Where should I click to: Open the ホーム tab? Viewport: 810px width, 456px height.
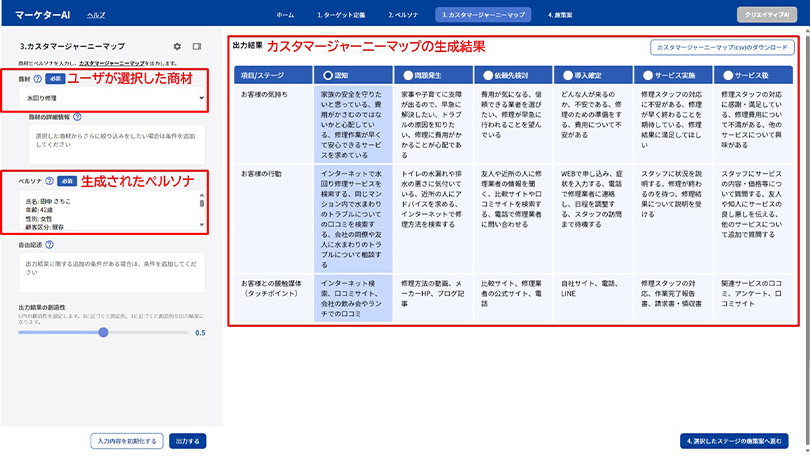click(x=285, y=15)
